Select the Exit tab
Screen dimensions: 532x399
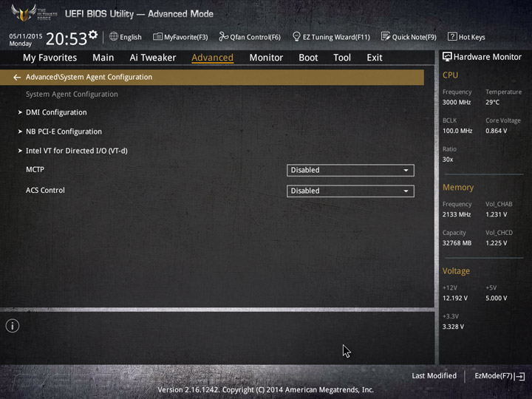coord(374,58)
